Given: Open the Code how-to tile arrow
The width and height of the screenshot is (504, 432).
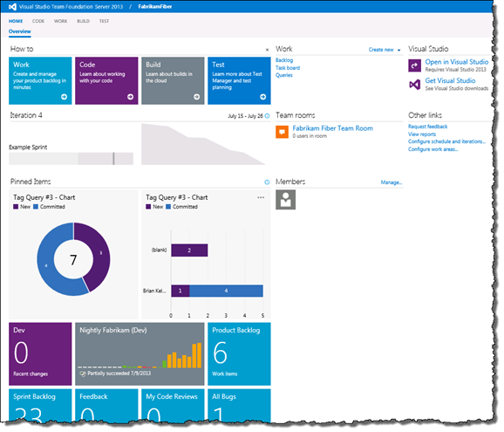Looking at the screenshot, I should [x=131, y=97].
